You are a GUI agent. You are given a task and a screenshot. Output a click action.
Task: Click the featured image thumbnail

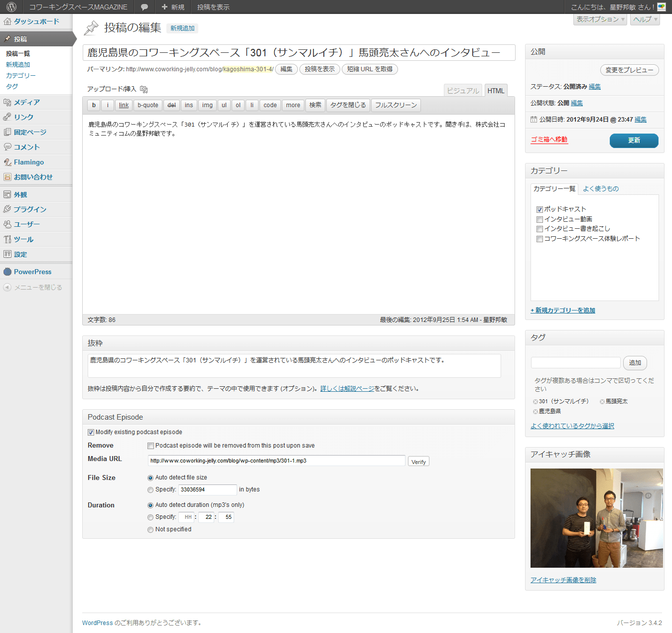pos(597,518)
